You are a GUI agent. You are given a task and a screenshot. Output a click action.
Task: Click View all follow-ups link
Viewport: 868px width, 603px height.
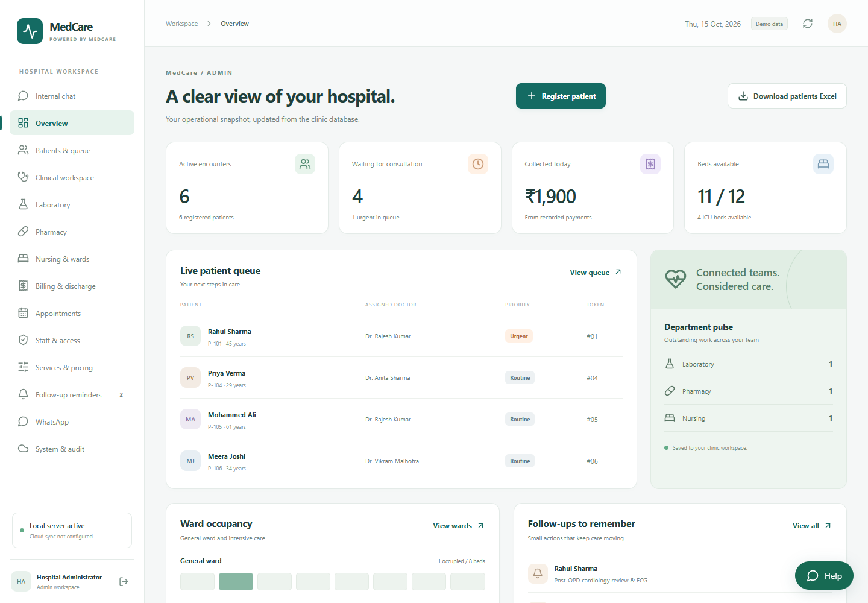tap(812, 526)
